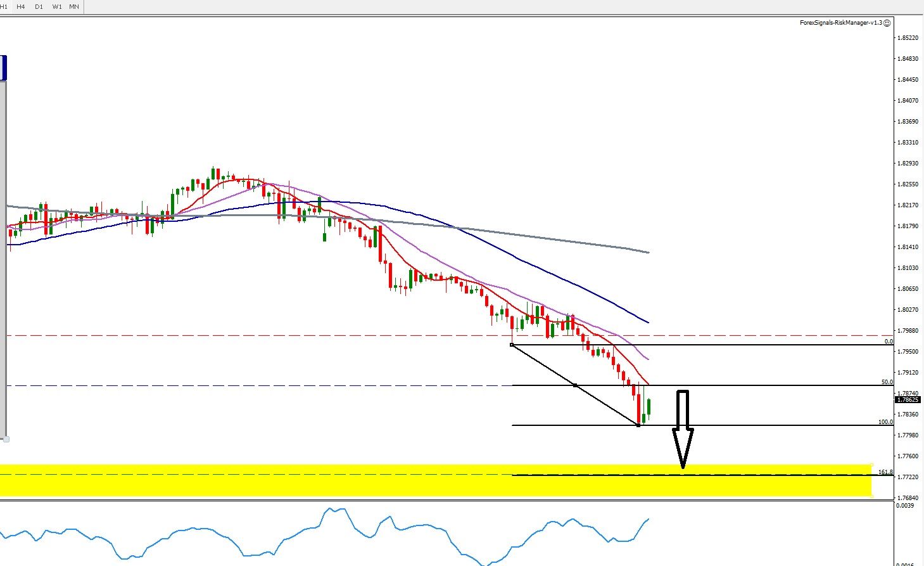Click the 1.77220 price axis label
Image resolution: width=924 pixels, height=566 pixels.
point(908,477)
